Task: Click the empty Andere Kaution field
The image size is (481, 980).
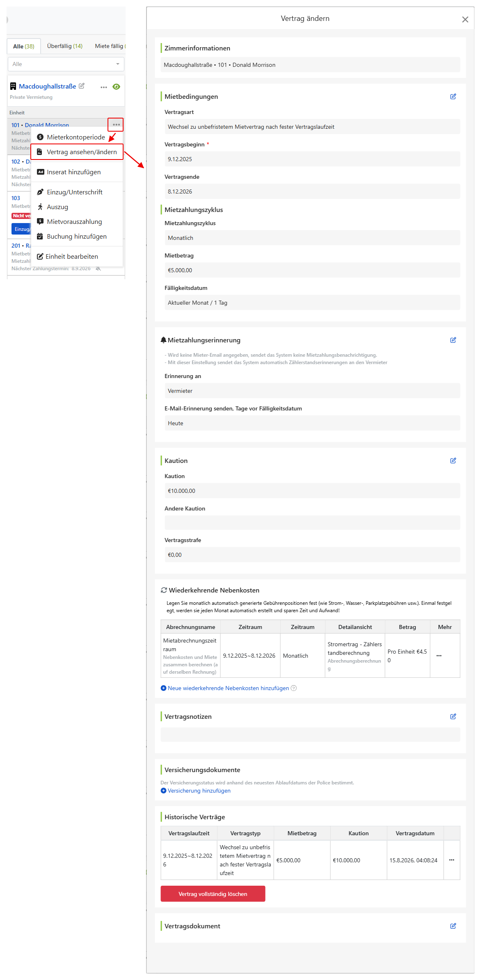Action: pos(312,523)
